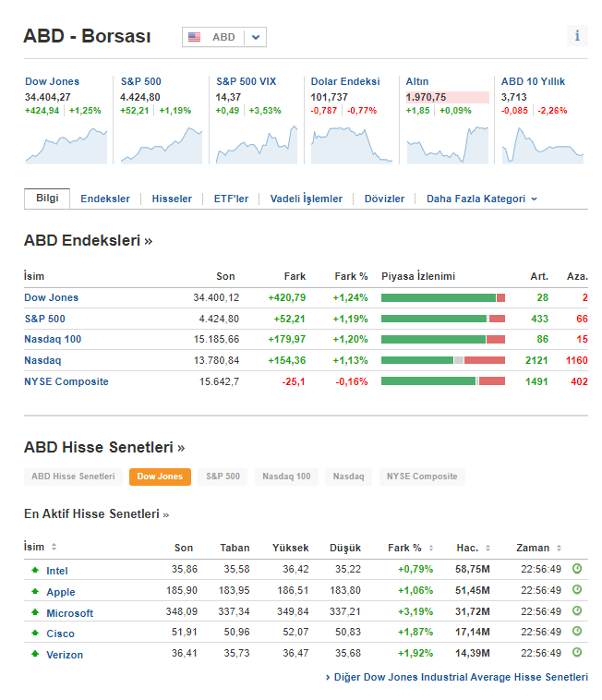Click the clock icon in Intel row
The image size is (602, 700).
tap(577, 570)
